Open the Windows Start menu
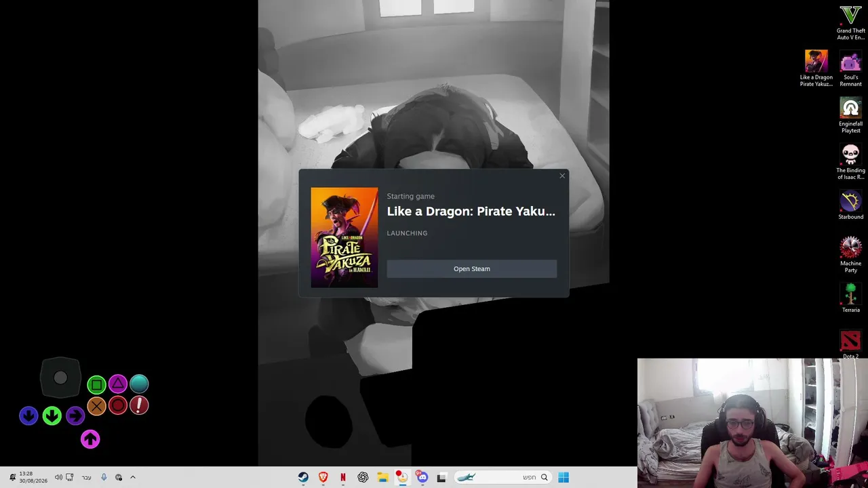The image size is (868, 488). [564, 477]
